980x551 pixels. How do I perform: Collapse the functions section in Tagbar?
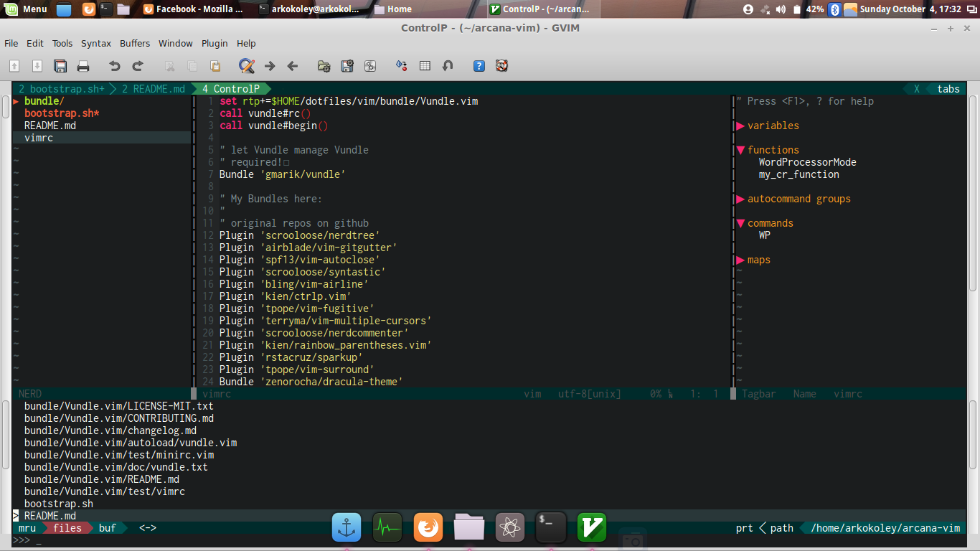point(740,150)
